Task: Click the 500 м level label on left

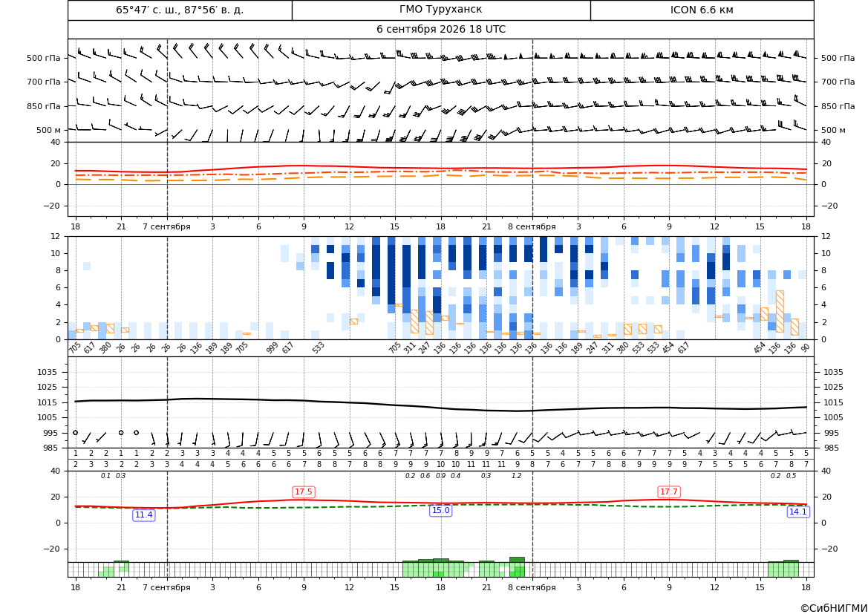Action: [x=48, y=130]
